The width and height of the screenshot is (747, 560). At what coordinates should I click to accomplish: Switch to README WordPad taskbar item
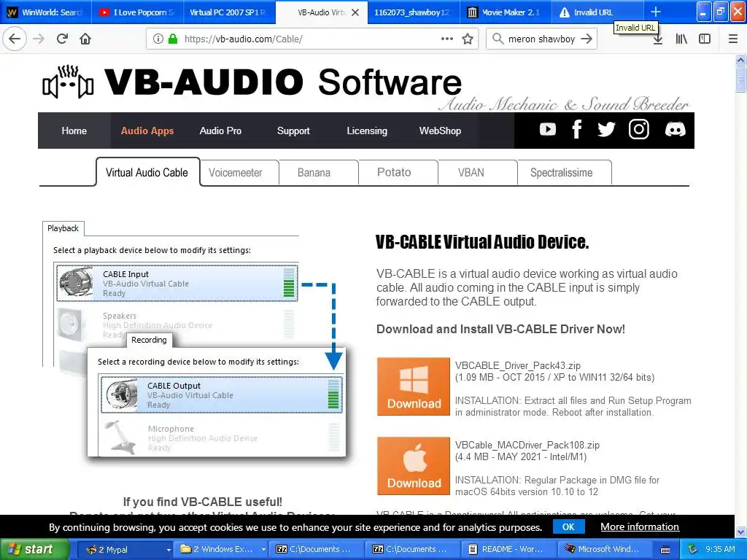[508, 549]
